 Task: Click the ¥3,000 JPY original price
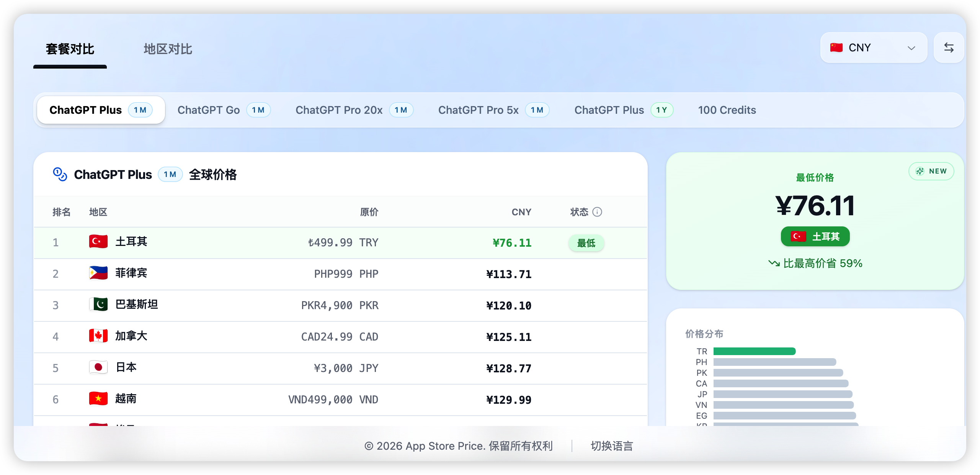click(346, 368)
